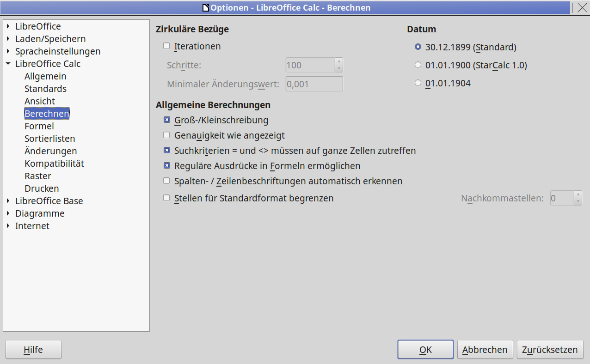Screen dimensions: 590x364
Task: Open the Änderungen page
Action: 51,151
